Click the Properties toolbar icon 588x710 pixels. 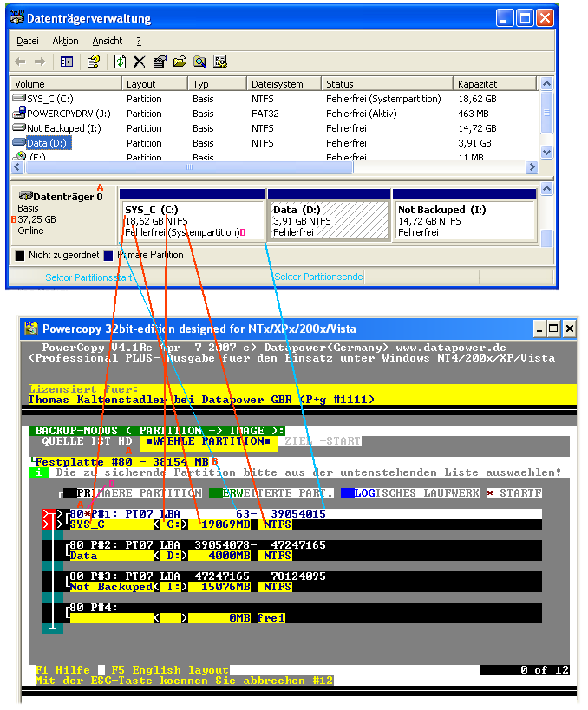pyautogui.click(x=160, y=62)
